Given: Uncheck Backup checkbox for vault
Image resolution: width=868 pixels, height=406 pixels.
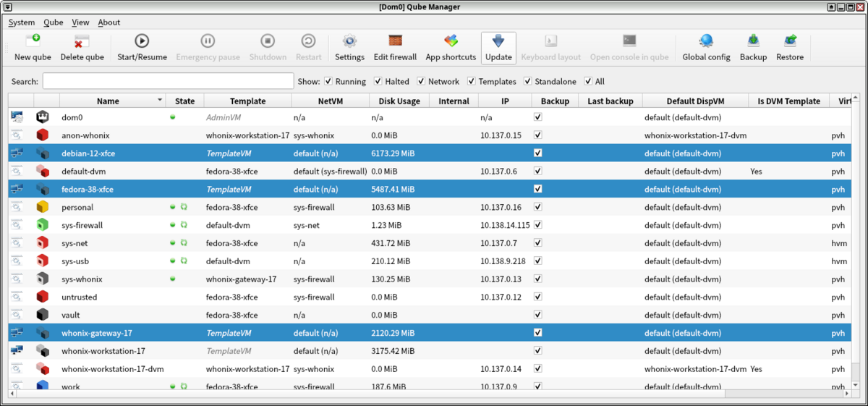Looking at the screenshot, I should pyautogui.click(x=537, y=315).
